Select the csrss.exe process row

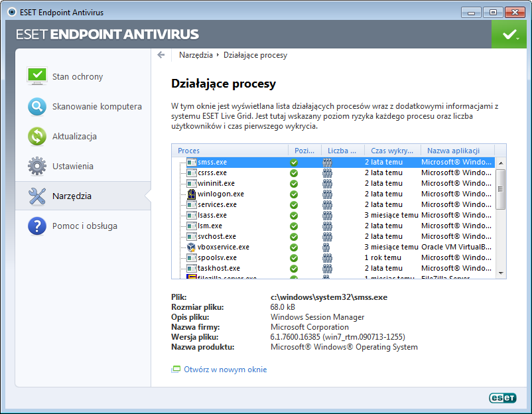click(334, 172)
